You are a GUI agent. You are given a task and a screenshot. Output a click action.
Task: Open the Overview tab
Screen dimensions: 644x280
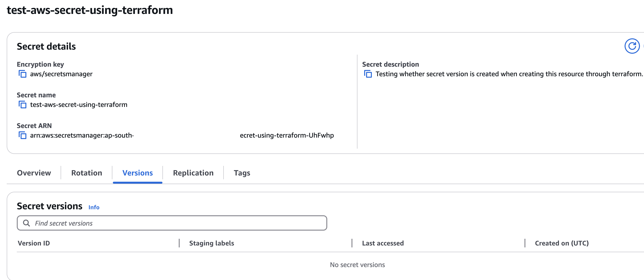click(34, 173)
